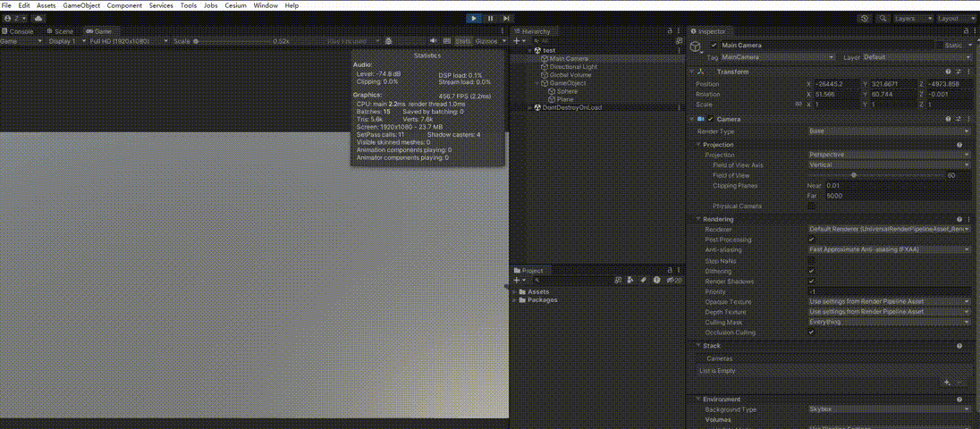Open the Undo History icon
Screen dimensions: 980x429
point(865,19)
